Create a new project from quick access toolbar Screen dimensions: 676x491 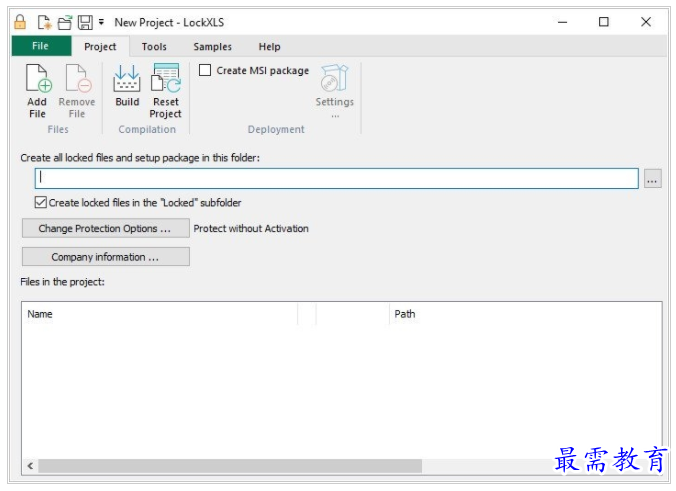click(x=44, y=22)
